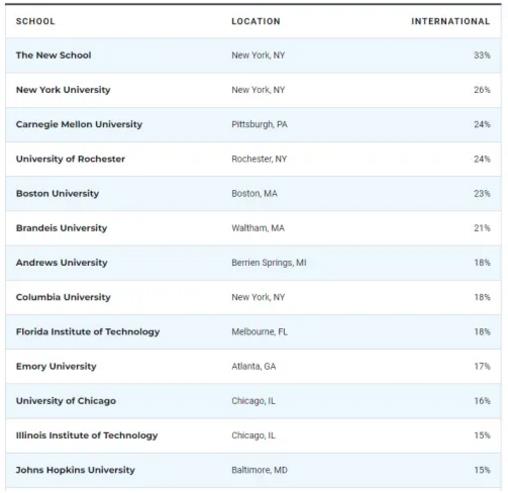The width and height of the screenshot is (508, 493).
Task: Open the New York University entry
Action: 63,90
